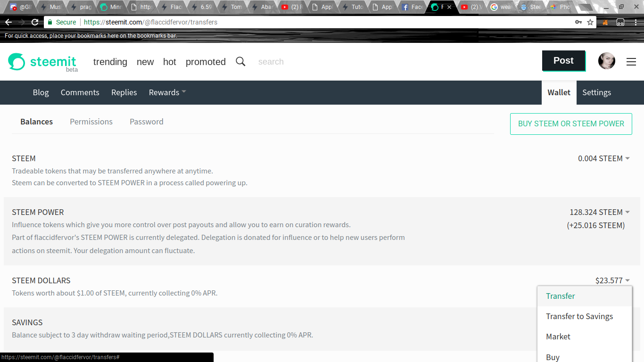Switch to the Google 'wea' tab
Screen dimensions: 644x362
pyautogui.click(x=501, y=7)
